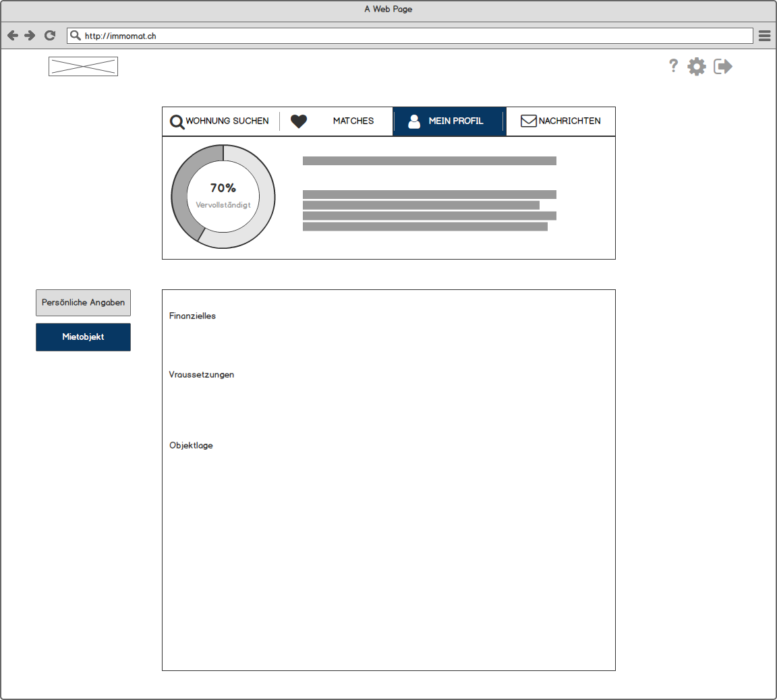Select the Mietobjekt button
The height and width of the screenshot is (700, 777).
[x=83, y=337]
